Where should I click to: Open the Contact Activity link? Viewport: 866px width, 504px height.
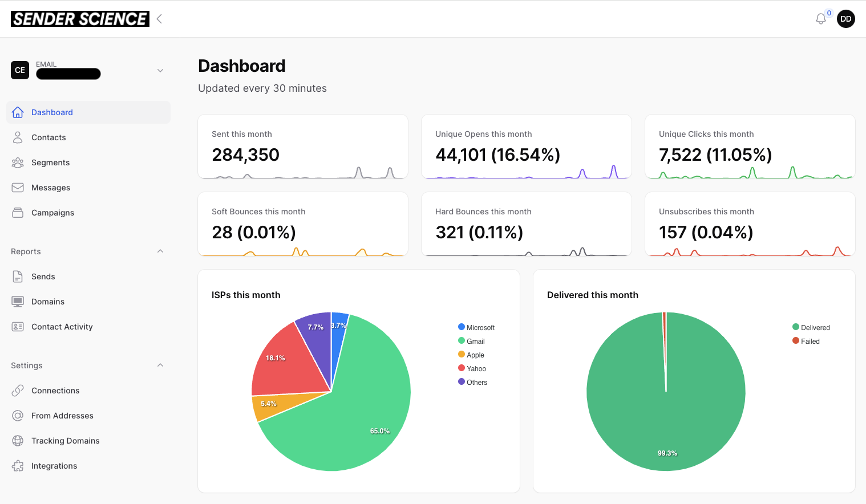[x=62, y=327]
